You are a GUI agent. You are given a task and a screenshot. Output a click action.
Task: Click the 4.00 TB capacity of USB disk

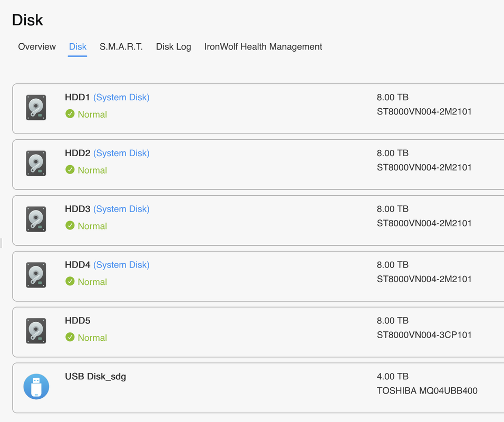(392, 376)
